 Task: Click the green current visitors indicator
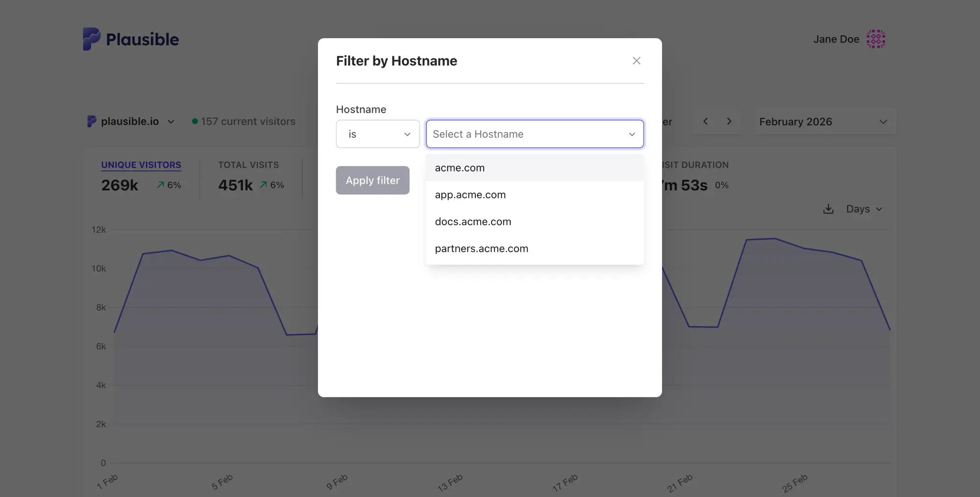tap(195, 122)
